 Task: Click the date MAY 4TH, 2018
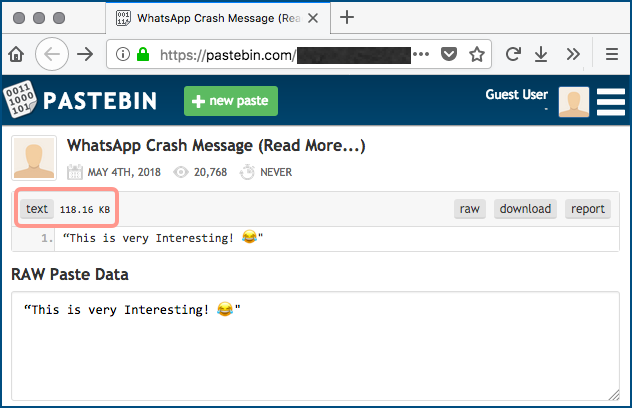coord(124,172)
